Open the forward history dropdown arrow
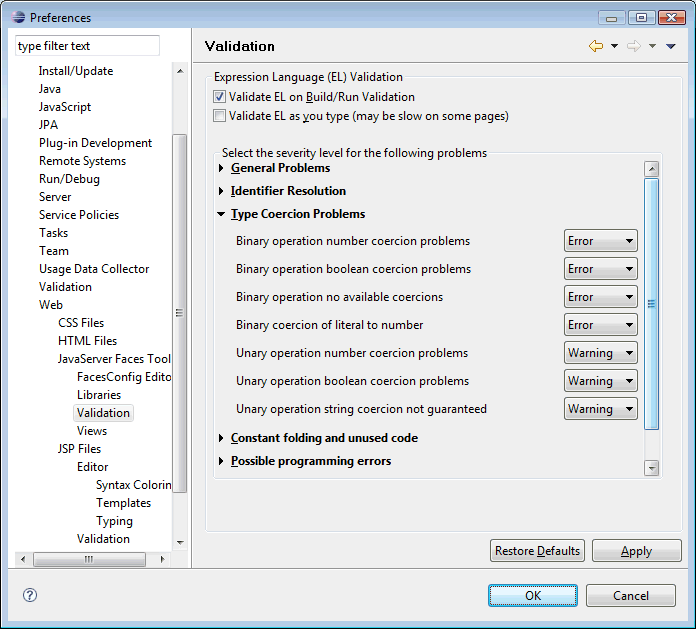 [652, 46]
